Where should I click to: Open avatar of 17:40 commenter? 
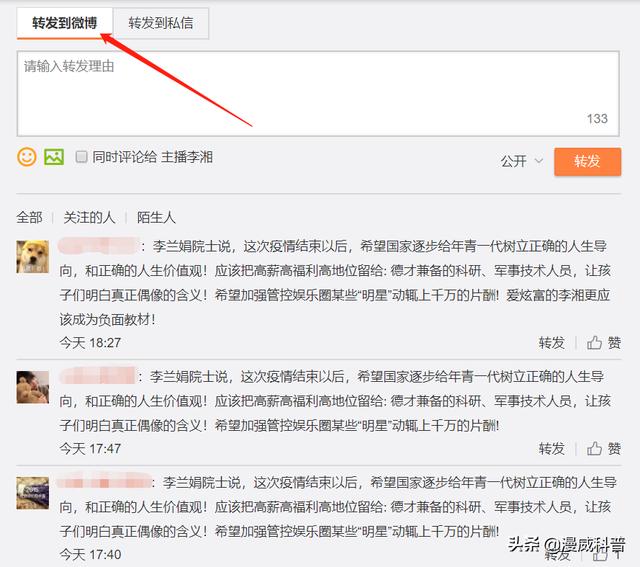(33, 493)
